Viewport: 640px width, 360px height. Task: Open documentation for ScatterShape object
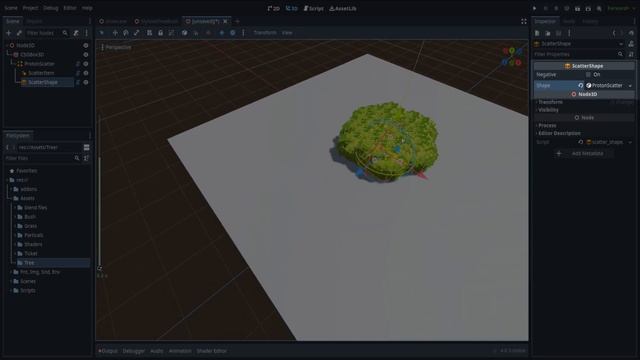631,44
